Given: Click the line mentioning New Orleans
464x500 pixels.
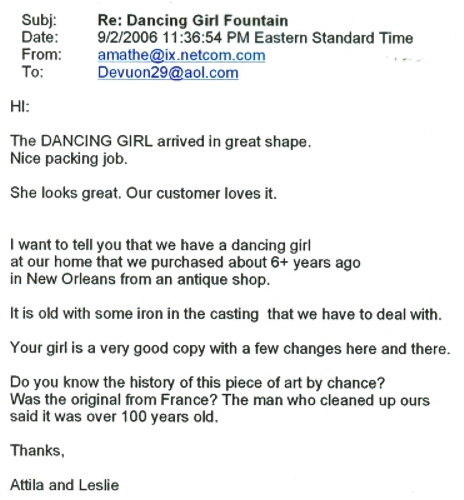Looking at the screenshot, I should pyautogui.click(x=140, y=279).
